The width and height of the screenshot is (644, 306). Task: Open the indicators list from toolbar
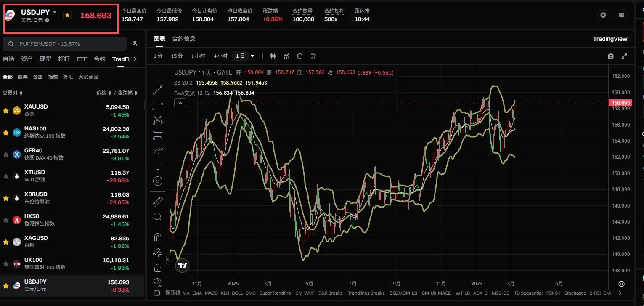tap(286, 56)
